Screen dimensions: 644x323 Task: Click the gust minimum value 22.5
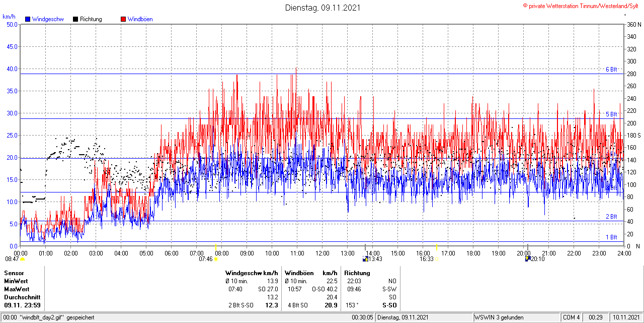tap(332, 281)
